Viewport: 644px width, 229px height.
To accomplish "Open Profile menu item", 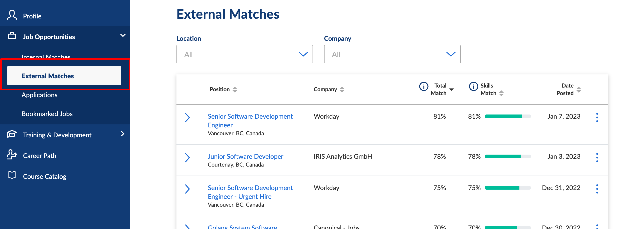I will point(32,16).
